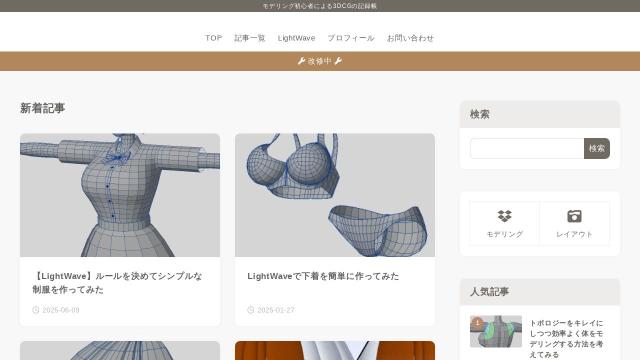Click the wrench icon left of 改修中
This screenshot has height=360, width=640.
(301, 61)
